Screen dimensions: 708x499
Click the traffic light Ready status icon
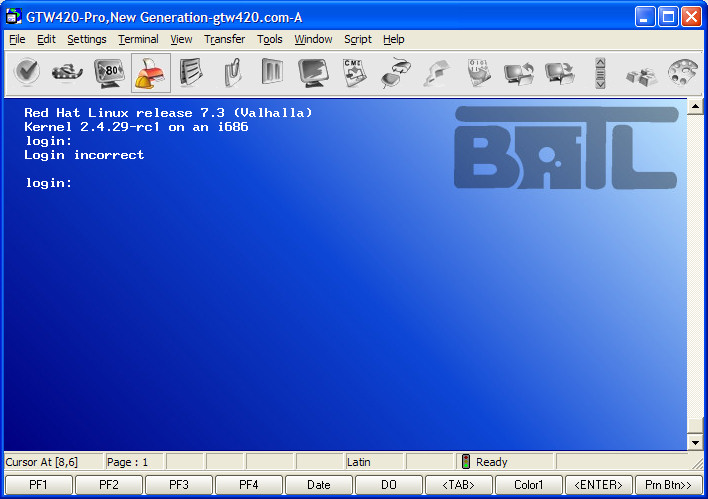(465, 462)
